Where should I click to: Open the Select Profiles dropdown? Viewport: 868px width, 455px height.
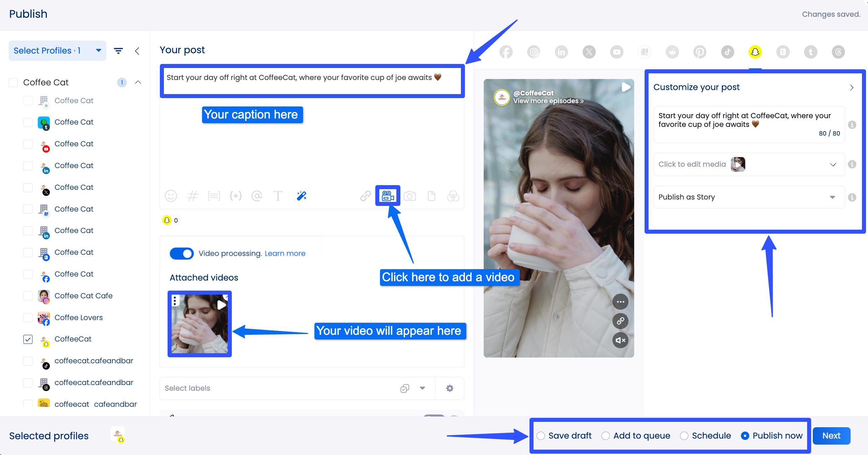coord(57,50)
